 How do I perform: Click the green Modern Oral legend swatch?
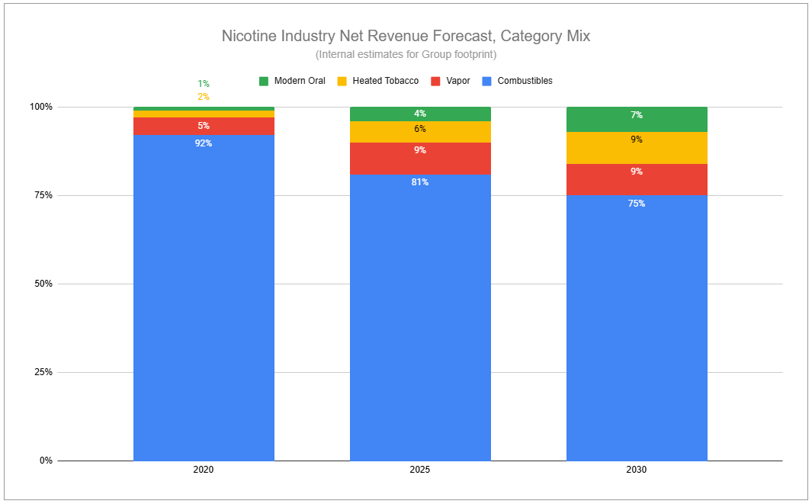pyautogui.click(x=264, y=82)
